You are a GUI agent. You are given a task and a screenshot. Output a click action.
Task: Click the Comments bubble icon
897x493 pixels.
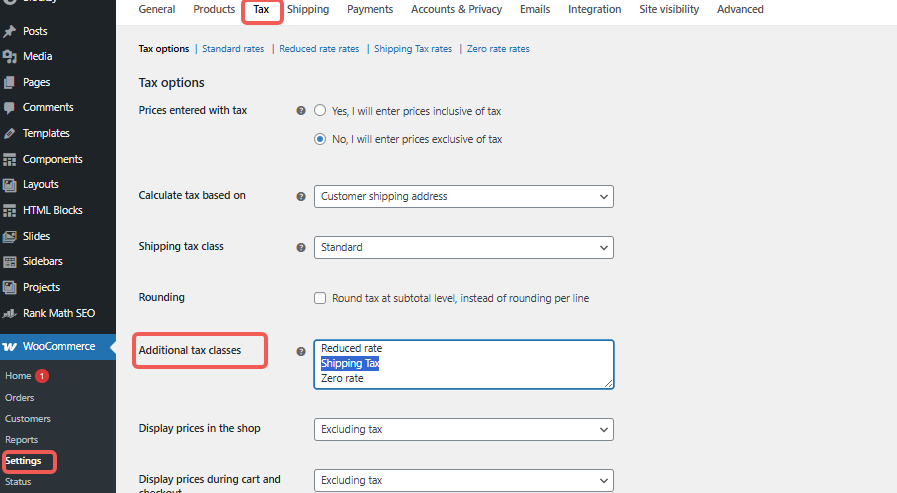pos(10,108)
